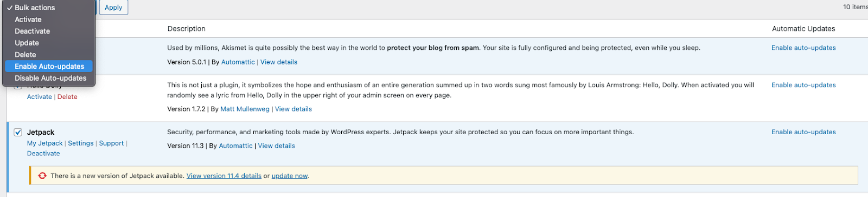Click the Matt Mullenweg author link
868x197 pixels.
(245, 109)
